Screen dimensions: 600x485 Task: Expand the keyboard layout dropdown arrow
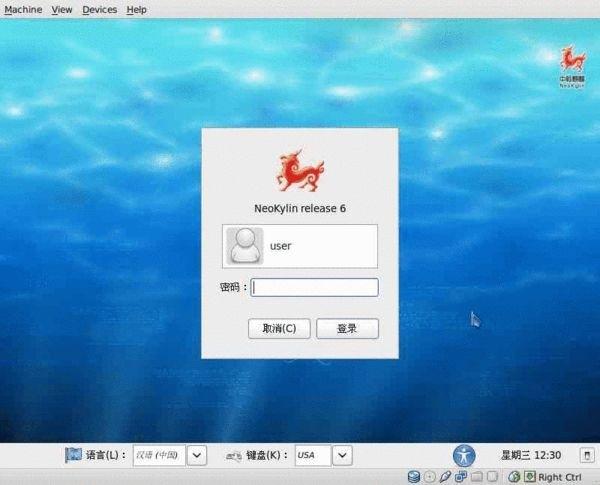pyautogui.click(x=342, y=455)
